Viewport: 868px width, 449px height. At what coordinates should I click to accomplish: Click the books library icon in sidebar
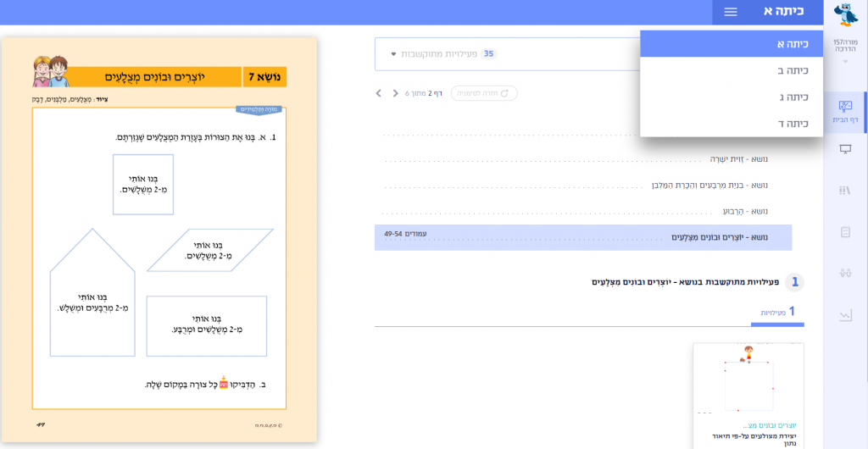click(x=845, y=191)
